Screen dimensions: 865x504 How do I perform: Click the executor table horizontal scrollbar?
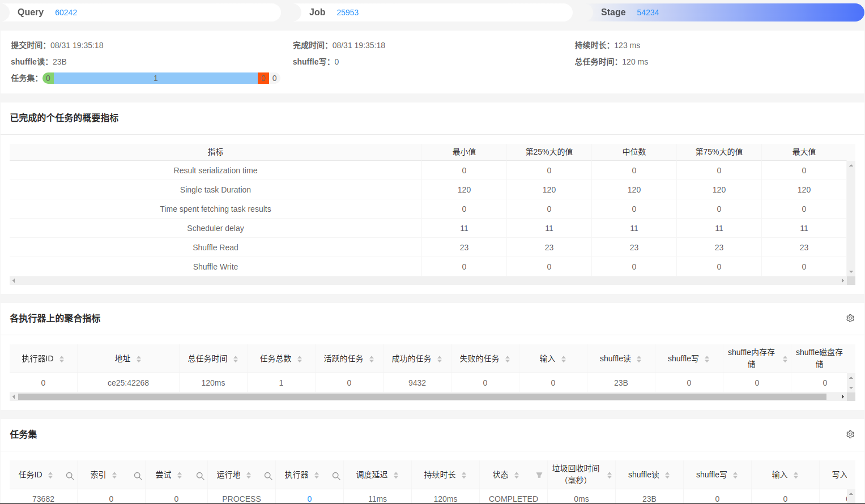coord(422,396)
